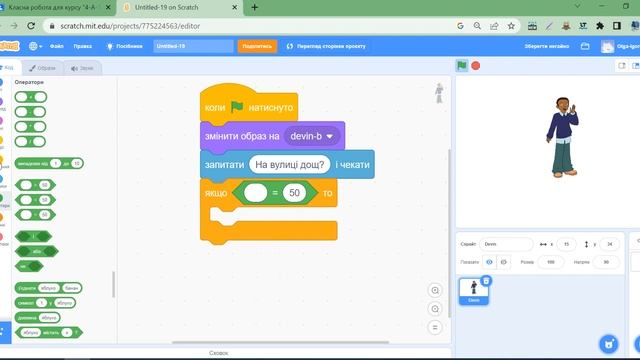Zoom out the code workspace
Image resolution: width=640 pixels, height=360 pixels.
point(435,309)
